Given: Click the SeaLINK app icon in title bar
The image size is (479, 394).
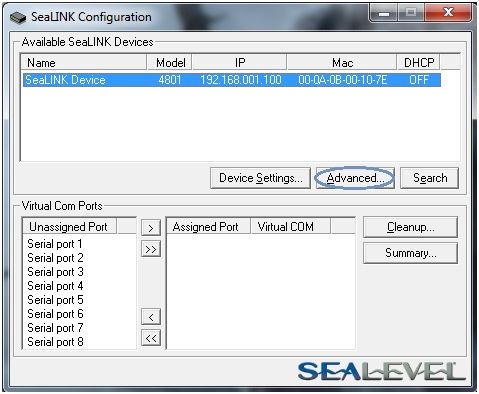Looking at the screenshot, I should pos(18,17).
